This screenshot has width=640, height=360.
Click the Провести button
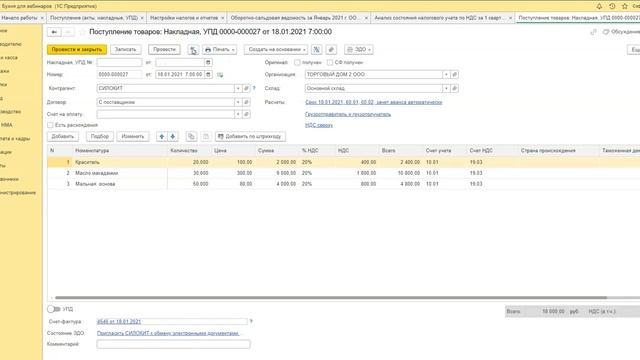pos(164,49)
